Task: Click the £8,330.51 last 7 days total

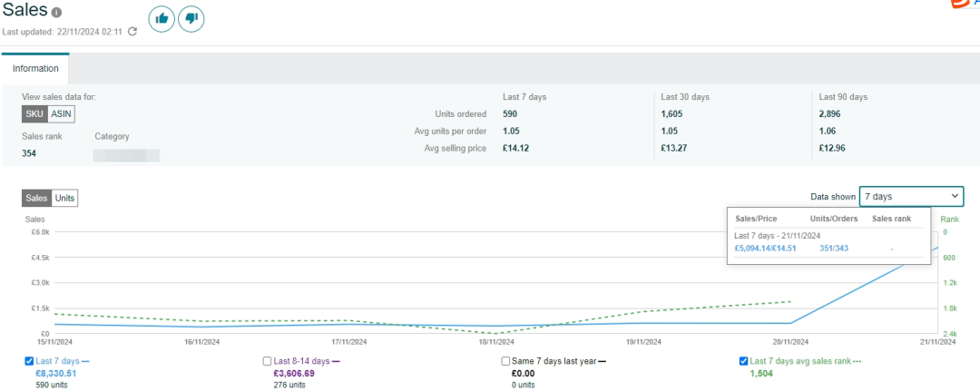Action: [56, 374]
